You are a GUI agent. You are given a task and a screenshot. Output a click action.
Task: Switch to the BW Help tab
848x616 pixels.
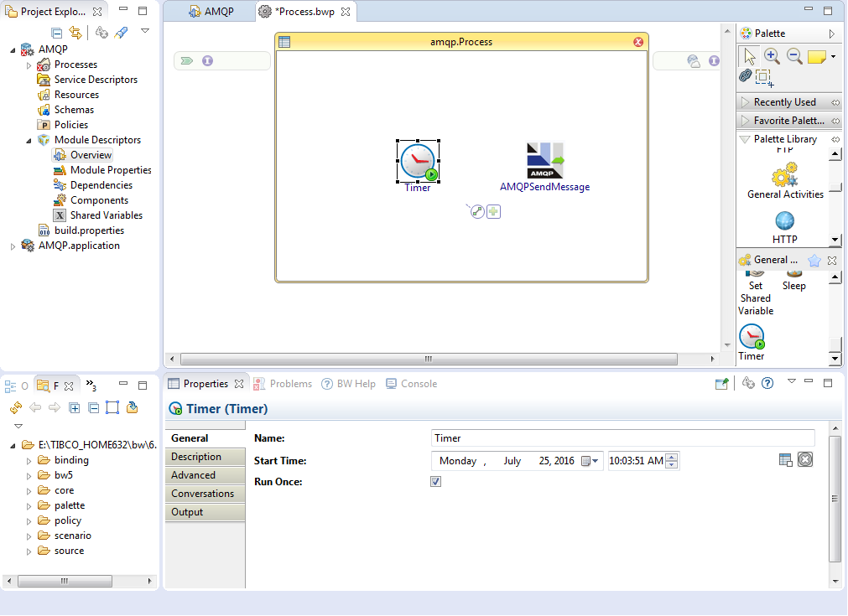point(348,384)
